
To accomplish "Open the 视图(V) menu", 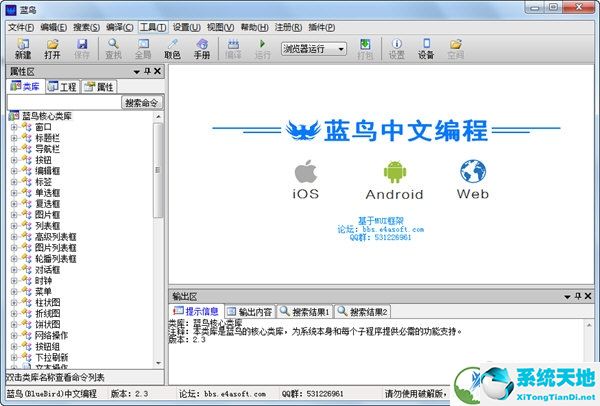I will (x=220, y=28).
